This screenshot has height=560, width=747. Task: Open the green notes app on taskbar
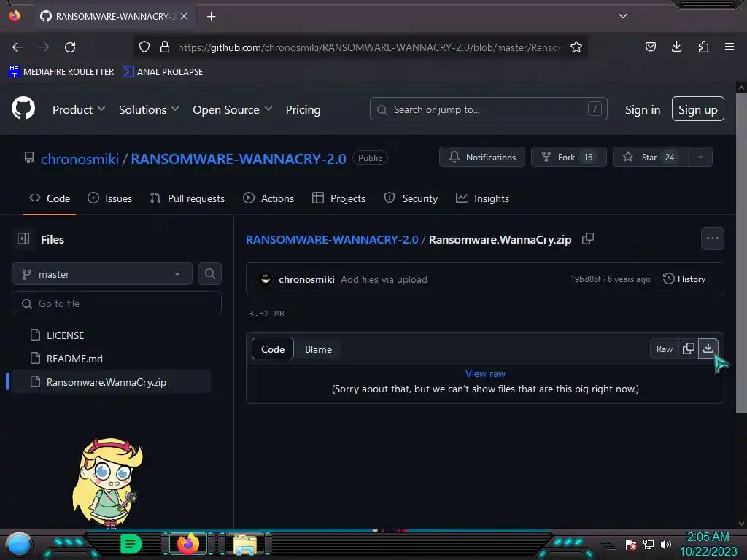click(131, 544)
